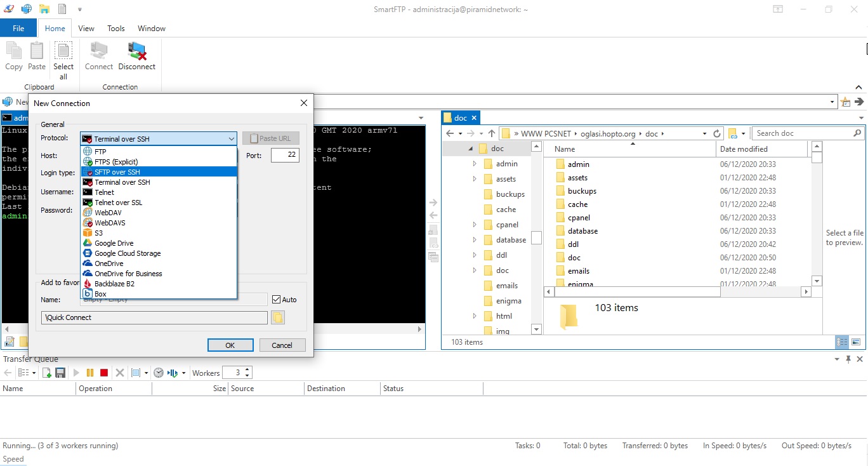868x466 pixels.
Task: Toggle the Auto name checkbox
Action: [x=276, y=300]
